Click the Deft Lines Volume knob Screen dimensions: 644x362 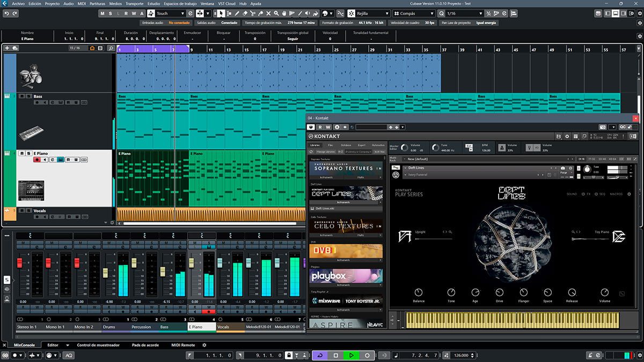coord(605,292)
